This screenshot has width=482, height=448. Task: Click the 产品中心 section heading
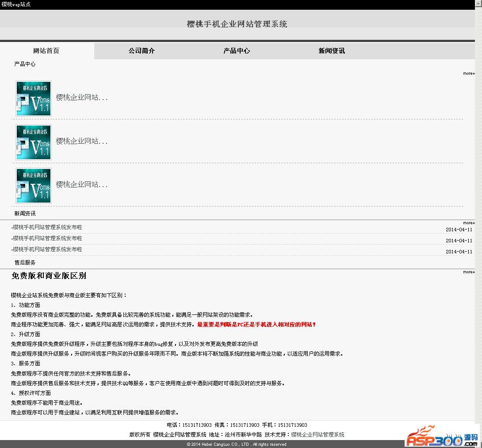pyautogui.click(x=25, y=64)
